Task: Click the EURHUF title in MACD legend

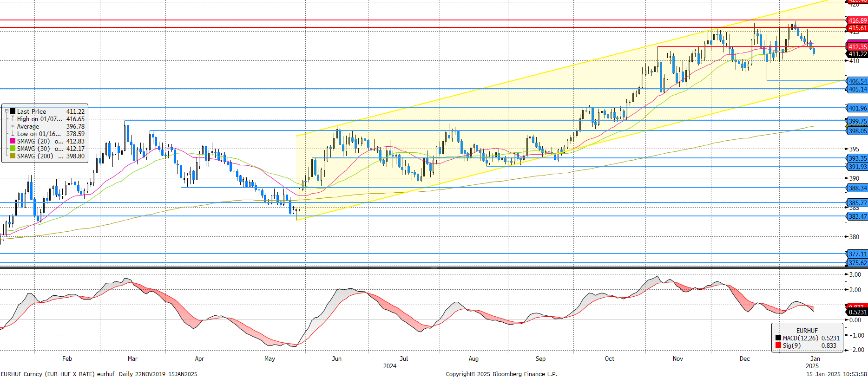Action: (807, 331)
